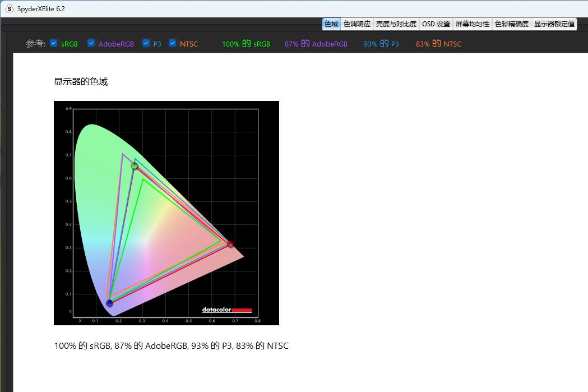This screenshot has width=588, height=392.
Task: Click the '93% 的 P3' result text
Action: click(381, 44)
